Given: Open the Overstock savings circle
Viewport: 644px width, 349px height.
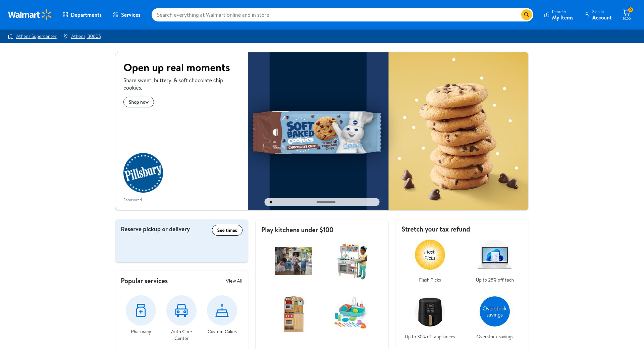Looking at the screenshot, I should tap(495, 311).
